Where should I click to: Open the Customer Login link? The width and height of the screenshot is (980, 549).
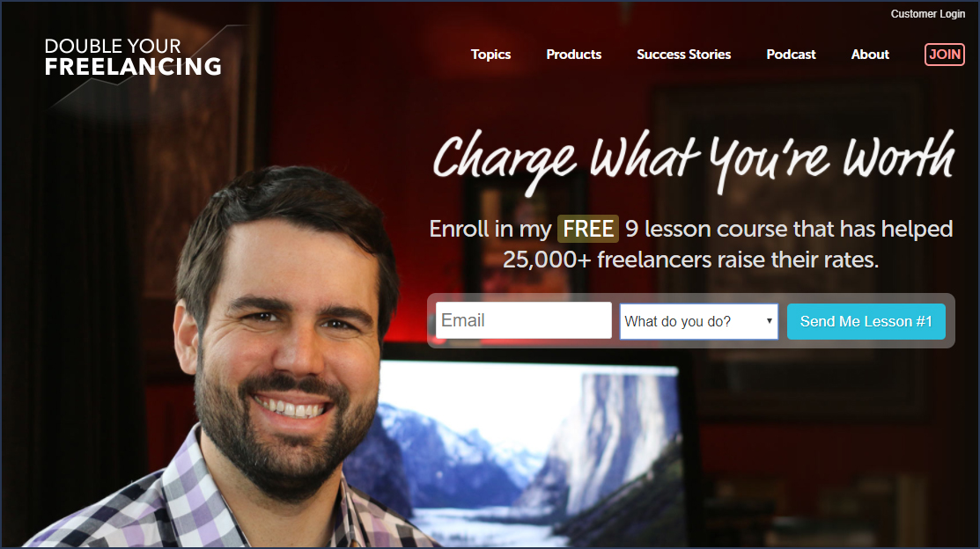click(927, 14)
